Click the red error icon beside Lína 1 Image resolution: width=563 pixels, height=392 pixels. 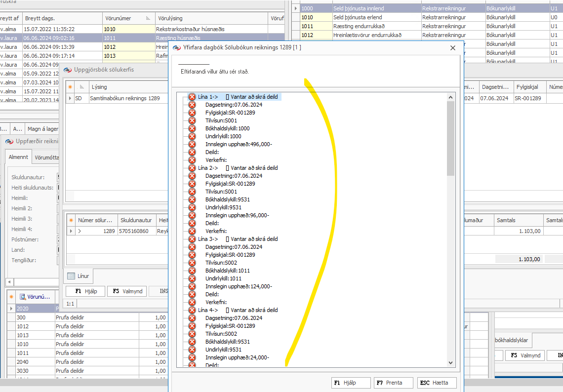192,97
